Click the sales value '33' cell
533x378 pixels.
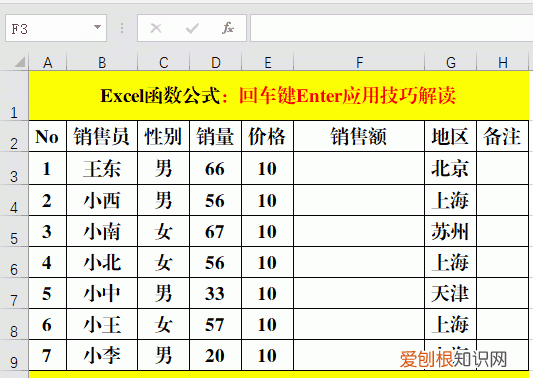pyautogui.click(x=216, y=293)
